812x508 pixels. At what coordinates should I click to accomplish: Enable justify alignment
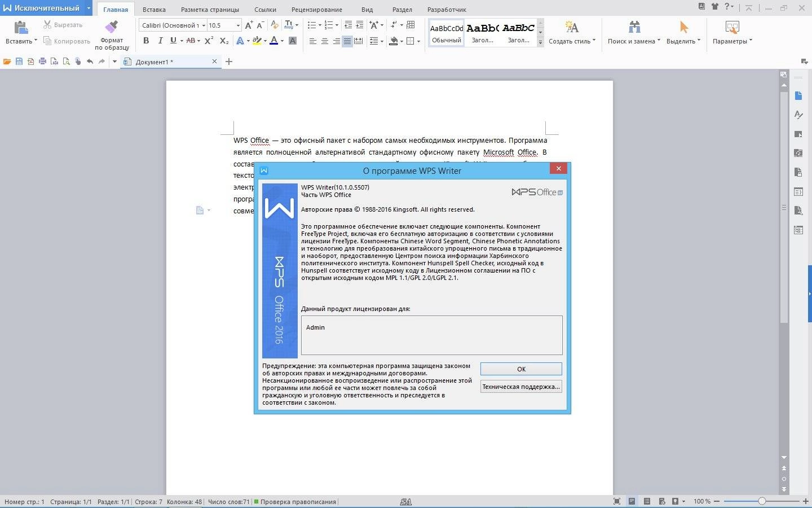[x=347, y=41]
